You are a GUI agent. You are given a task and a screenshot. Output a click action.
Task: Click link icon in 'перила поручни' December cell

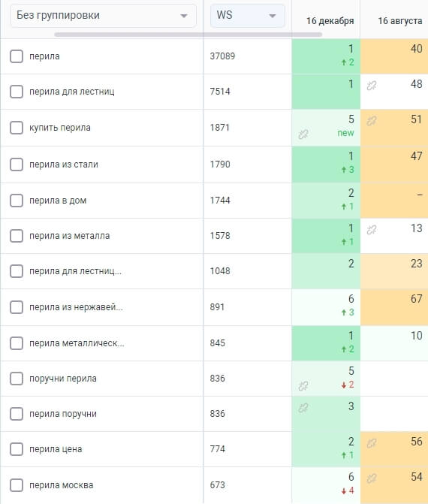pyautogui.click(x=303, y=408)
